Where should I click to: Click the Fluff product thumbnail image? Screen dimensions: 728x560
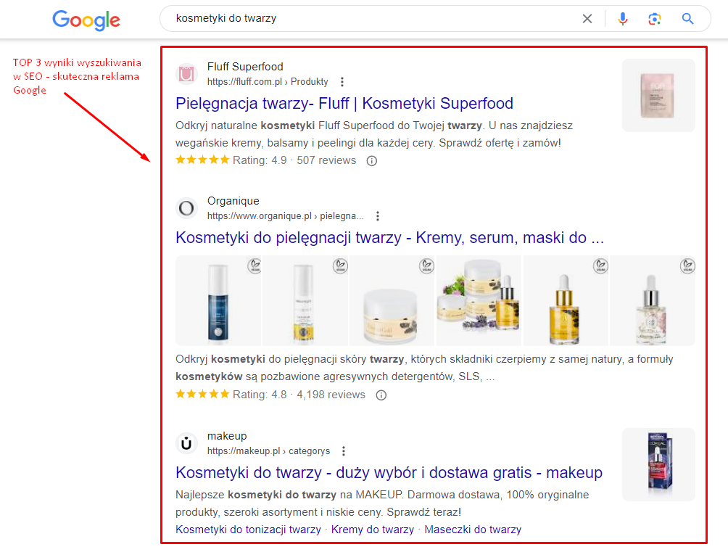658,95
